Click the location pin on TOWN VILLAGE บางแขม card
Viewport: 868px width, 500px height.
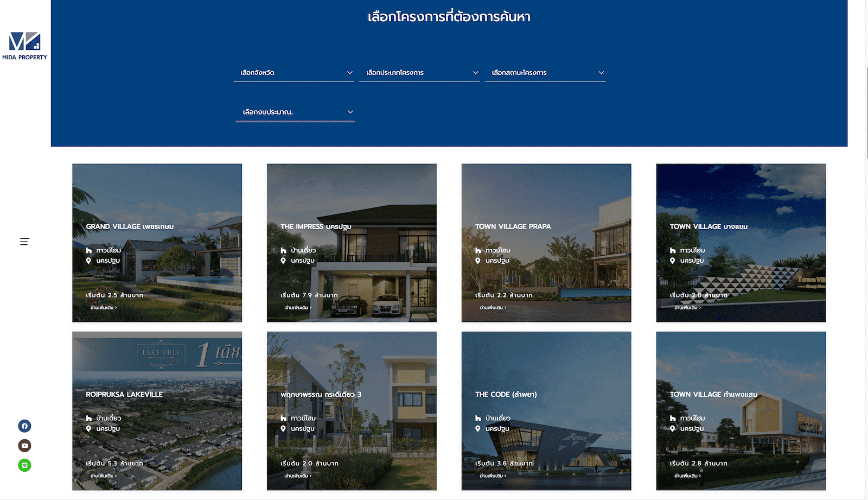(x=673, y=261)
